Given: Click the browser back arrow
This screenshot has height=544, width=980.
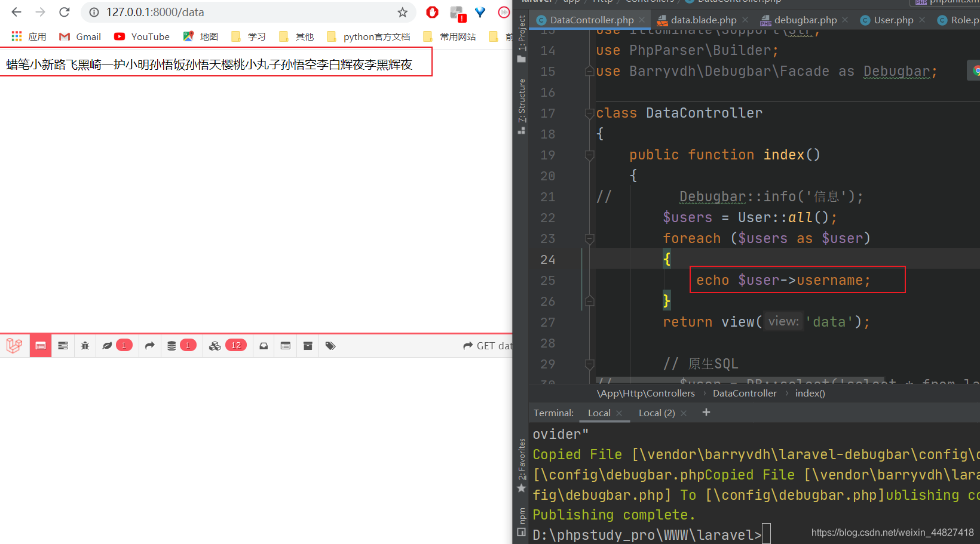Looking at the screenshot, I should tap(16, 12).
